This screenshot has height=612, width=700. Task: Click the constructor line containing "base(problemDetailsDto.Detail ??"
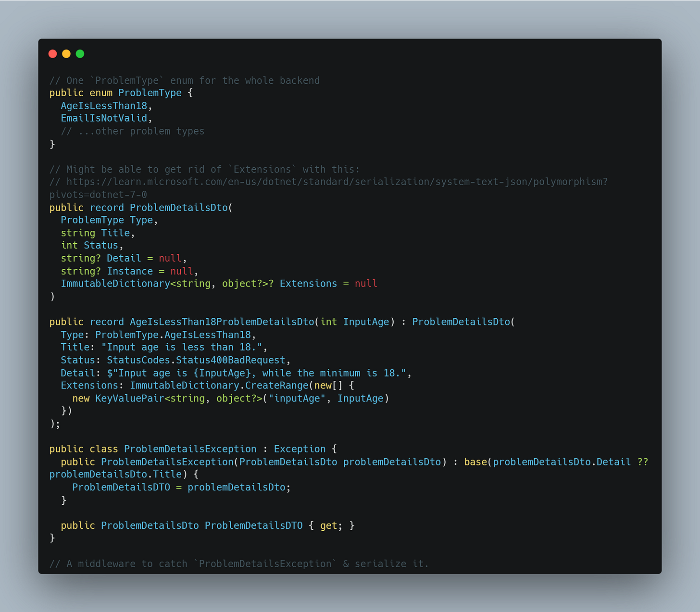point(354,462)
